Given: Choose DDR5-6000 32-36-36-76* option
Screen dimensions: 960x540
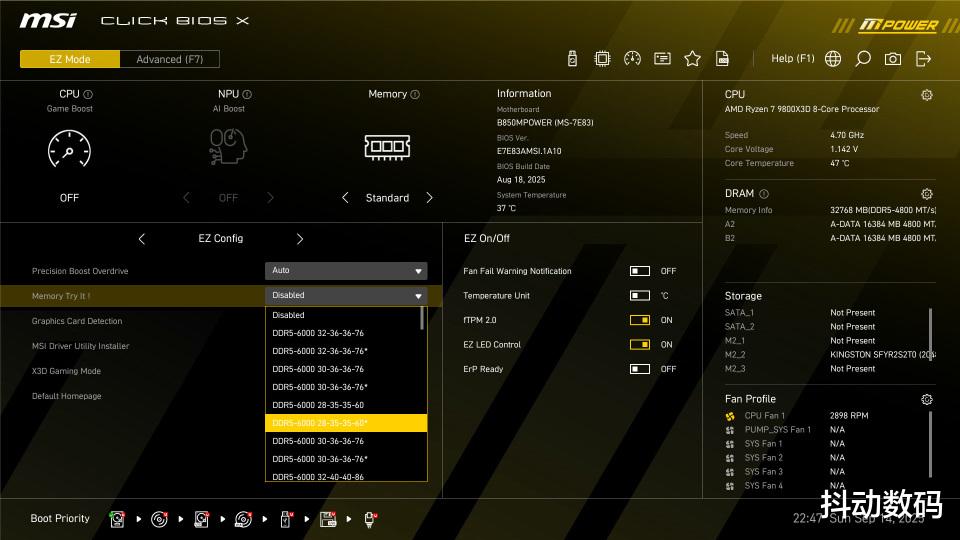Looking at the screenshot, I should tap(346, 351).
